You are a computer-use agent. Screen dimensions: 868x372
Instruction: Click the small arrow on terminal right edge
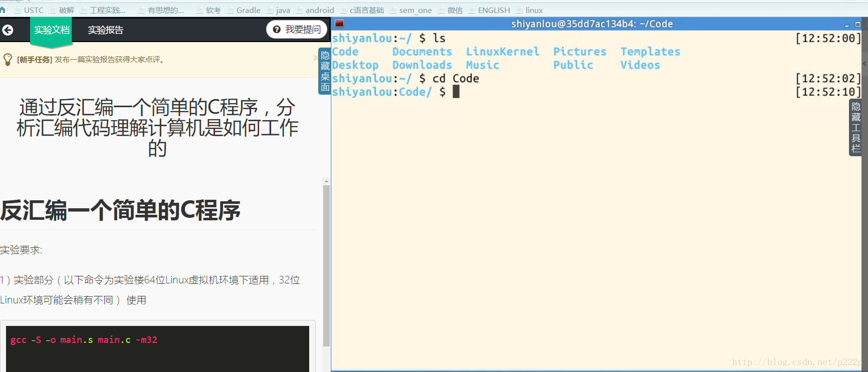point(864,64)
